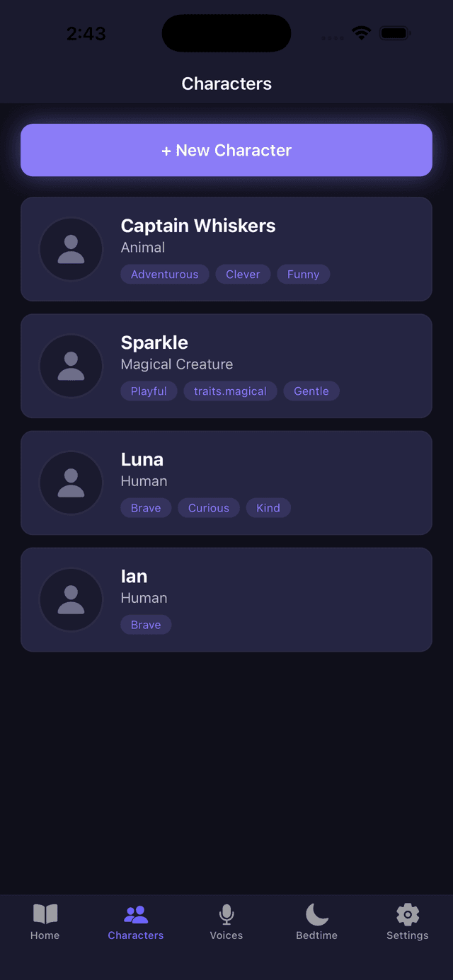Tap Captain Whiskers' avatar portrait
This screenshot has height=980, width=453.
click(71, 249)
